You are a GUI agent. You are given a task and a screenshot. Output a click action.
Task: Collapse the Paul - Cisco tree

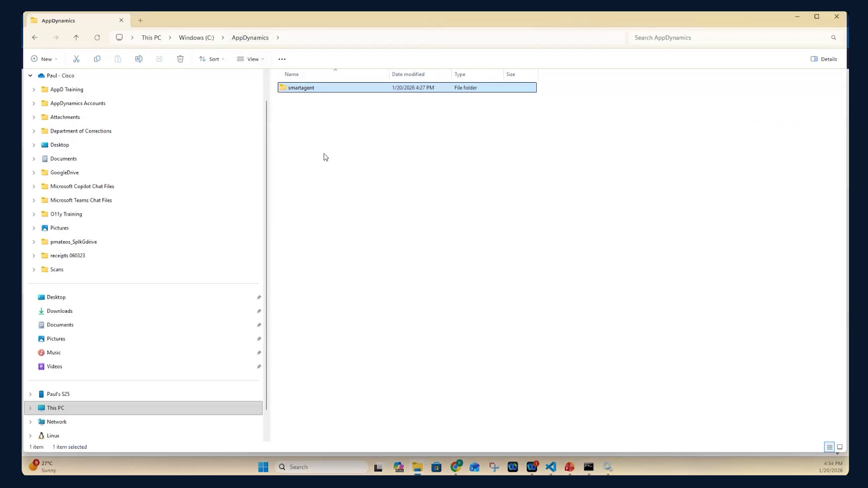coord(30,75)
